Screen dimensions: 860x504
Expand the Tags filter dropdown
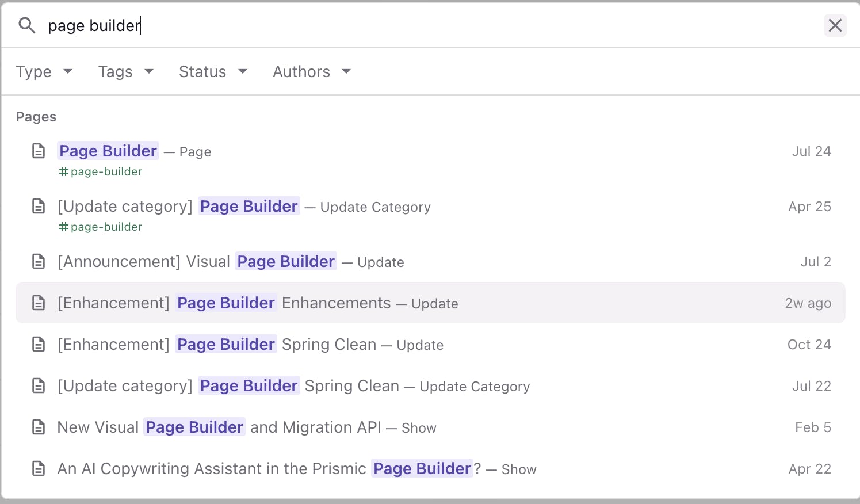pos(126,72)
